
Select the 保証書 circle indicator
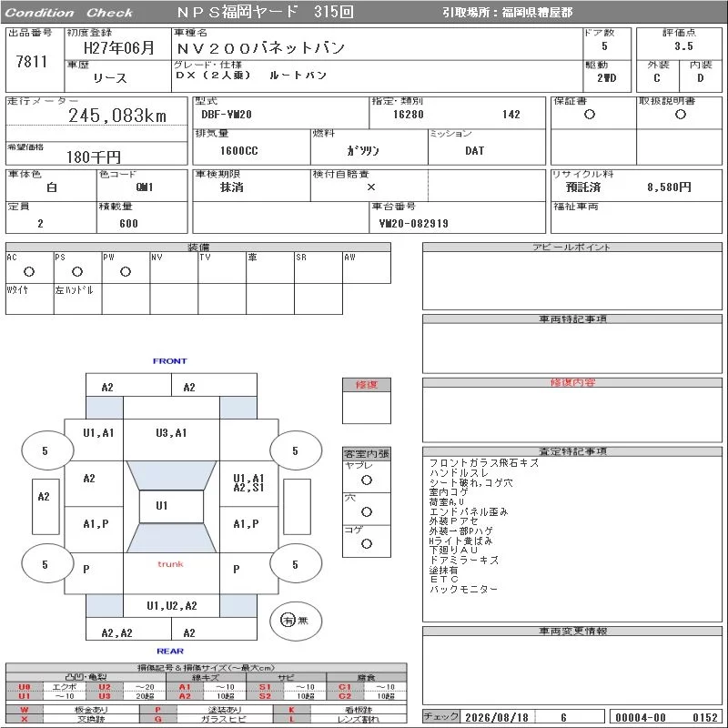tap(590, 115)
